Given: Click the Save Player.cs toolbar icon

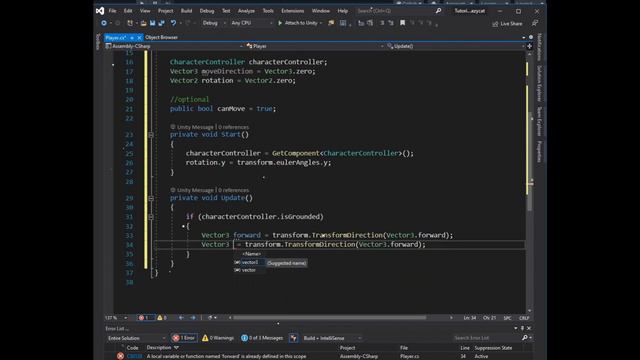Looking at the screenshot, I should pyautogui.click(x=152, y=23).
